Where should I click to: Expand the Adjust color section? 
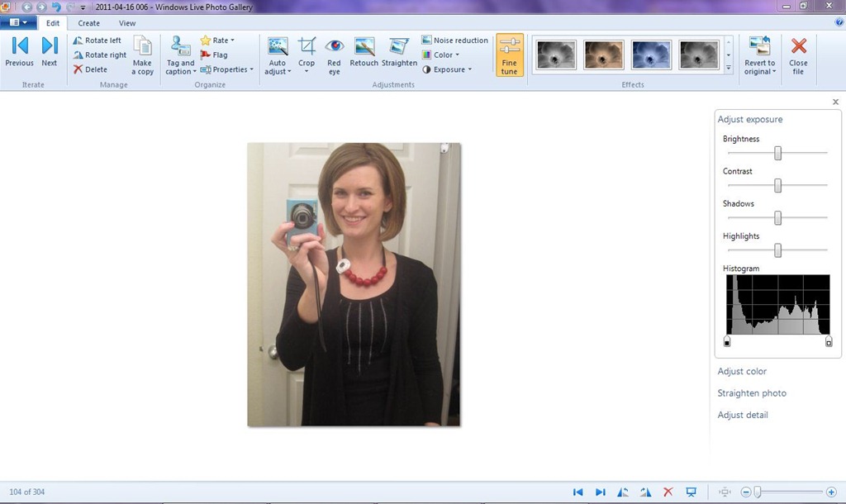pyautogui.click(x=742, y=371)
